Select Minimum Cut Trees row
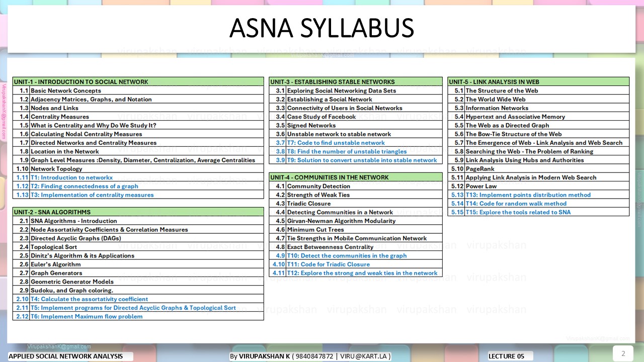Viewport: 644px width, 362px height. pyautogui.click(x=356, y=229)
